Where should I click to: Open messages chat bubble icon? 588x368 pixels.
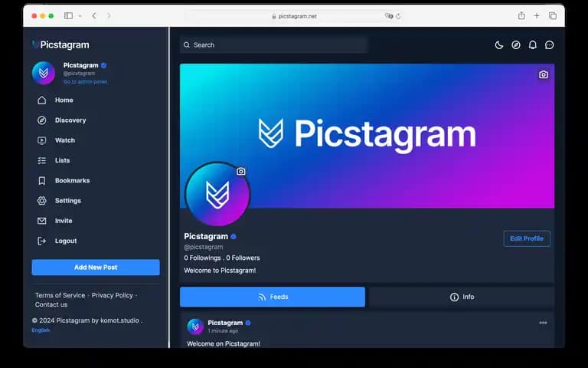coord(550,45)
